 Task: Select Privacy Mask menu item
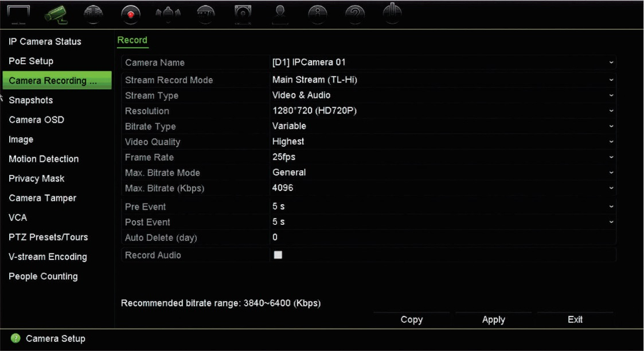click(37, 178)
